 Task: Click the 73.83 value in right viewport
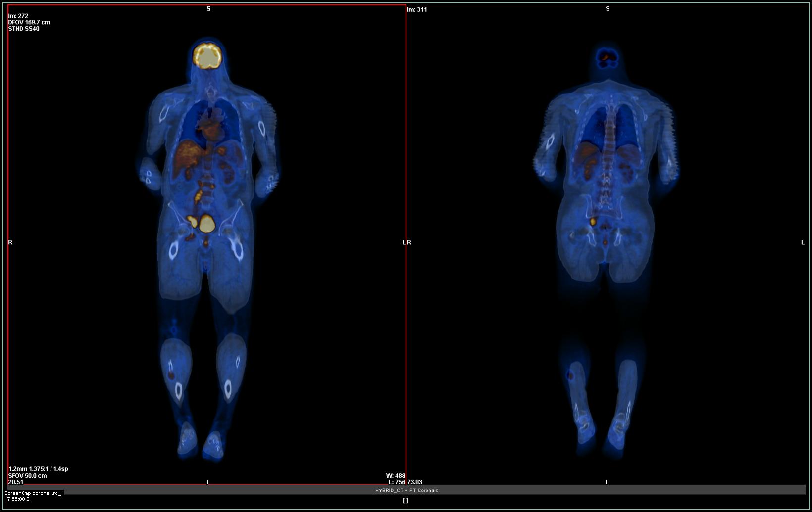[415, 482]
